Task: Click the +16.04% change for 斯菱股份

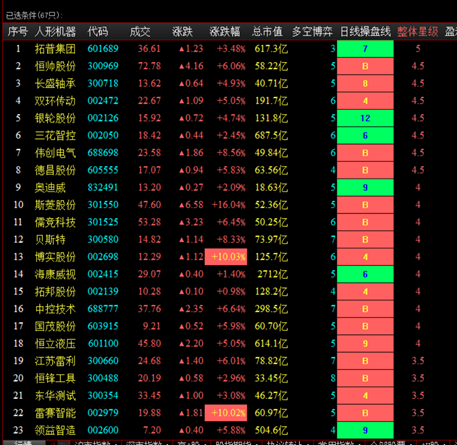Action: [229, 205]
